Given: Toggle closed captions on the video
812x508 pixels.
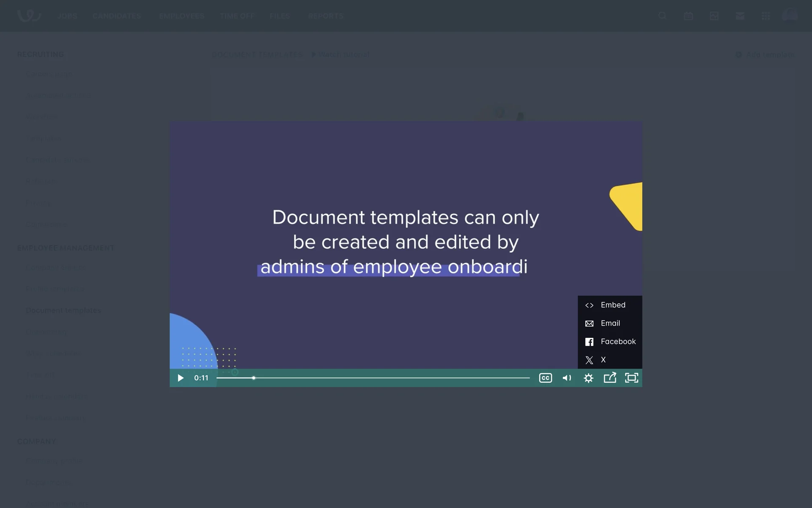Looking at the screenshot, I should 545,378.
